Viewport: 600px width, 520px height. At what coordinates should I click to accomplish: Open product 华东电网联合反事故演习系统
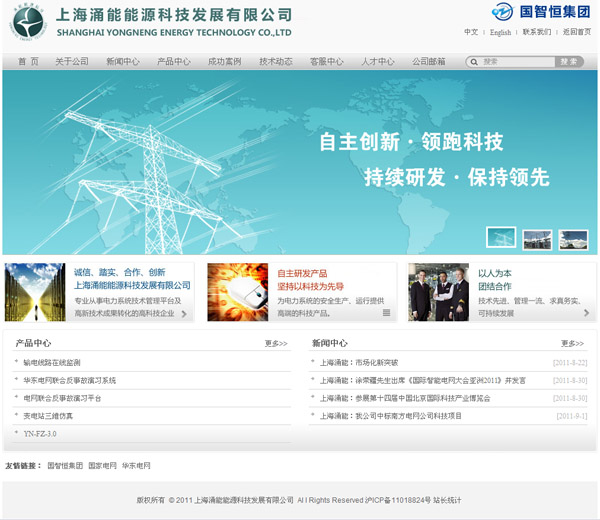70,381
